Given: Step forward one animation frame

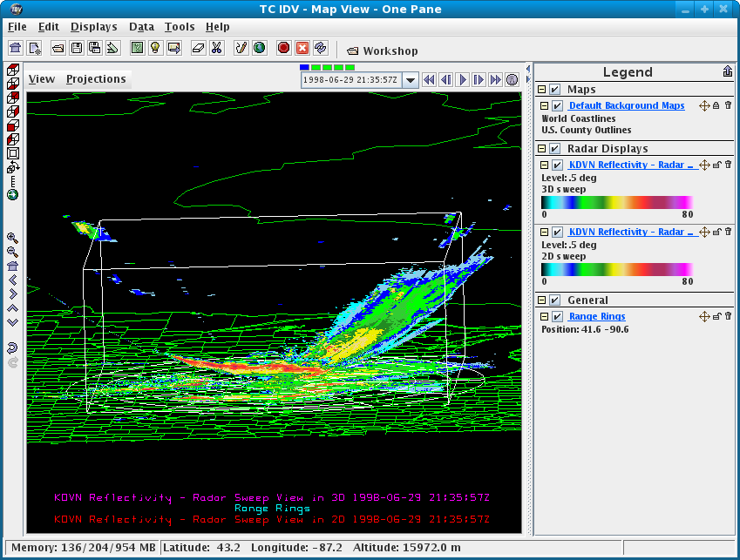Looking at the screenshot, I should pos(479,79).
